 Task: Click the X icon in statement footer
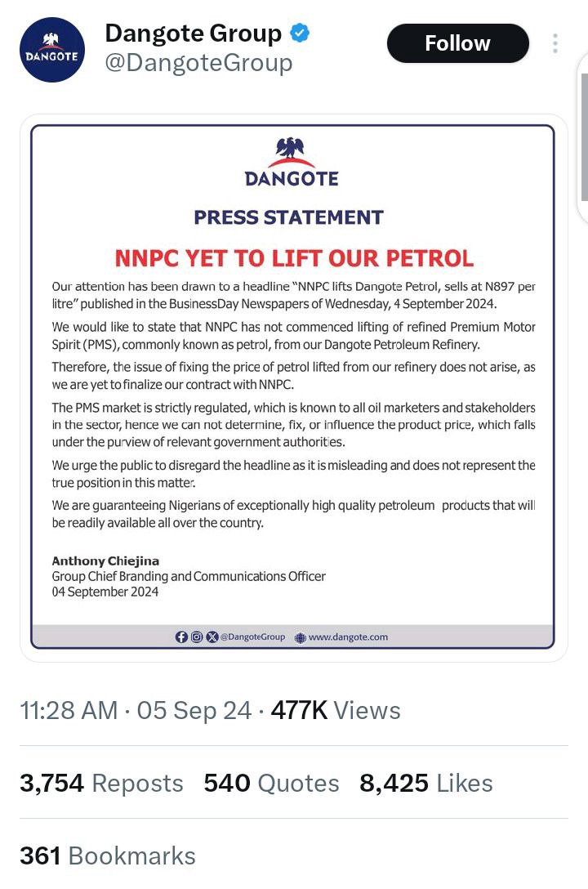point(212,637)
